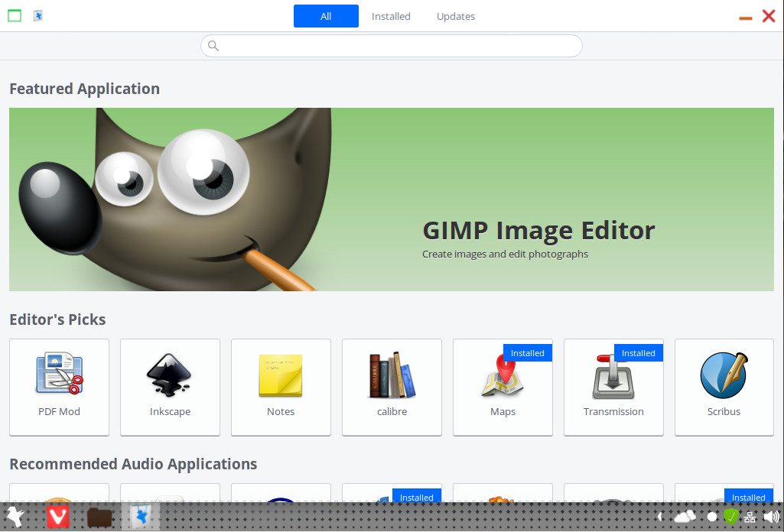
Task: Select the All tab
Action: (326, 16)
